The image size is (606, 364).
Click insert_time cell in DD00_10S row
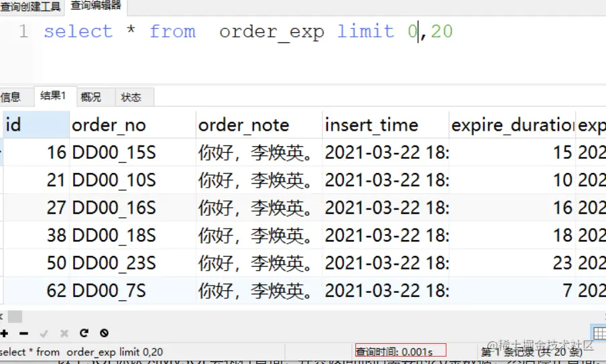click(x=385, y=180)
